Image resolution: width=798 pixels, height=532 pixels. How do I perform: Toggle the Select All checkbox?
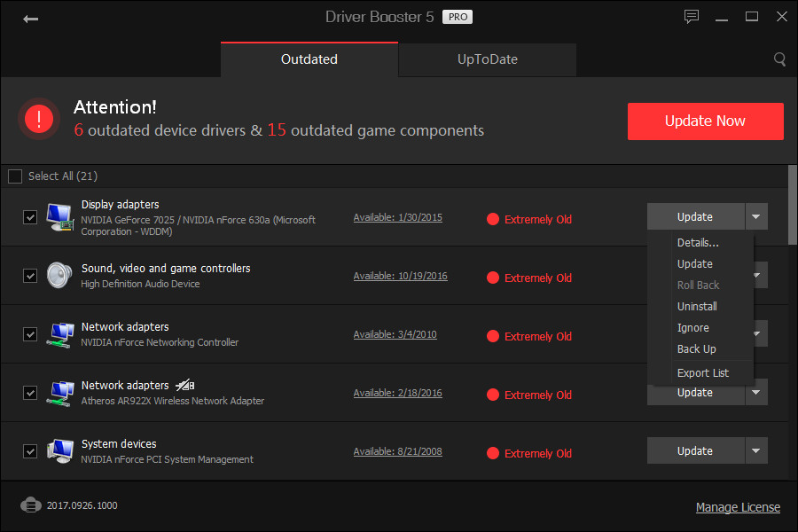click(x=14, y=176)
